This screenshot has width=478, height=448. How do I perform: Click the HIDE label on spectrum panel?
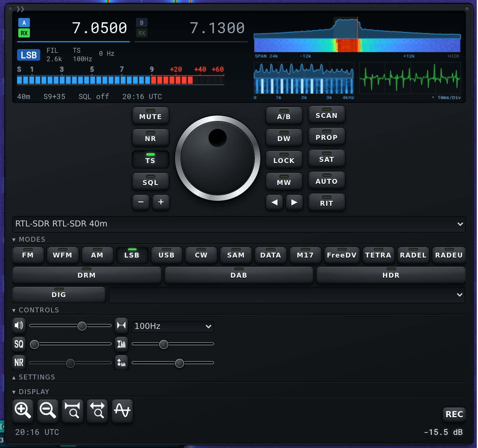coord(454,56)
